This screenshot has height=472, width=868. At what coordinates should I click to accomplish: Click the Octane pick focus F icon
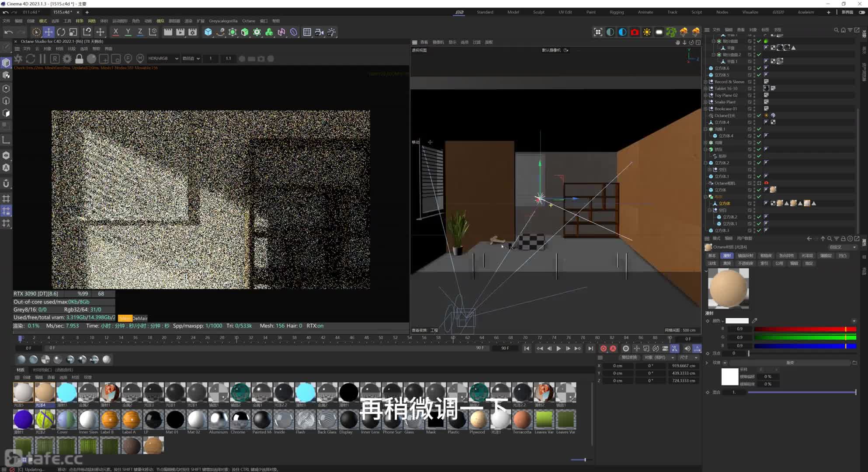128,59
